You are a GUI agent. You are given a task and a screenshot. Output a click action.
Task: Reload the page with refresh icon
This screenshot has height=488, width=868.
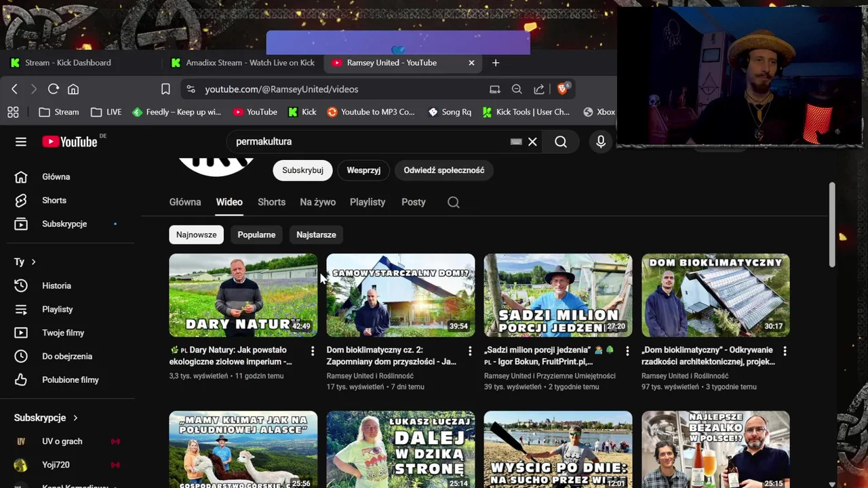coord(54,89)
